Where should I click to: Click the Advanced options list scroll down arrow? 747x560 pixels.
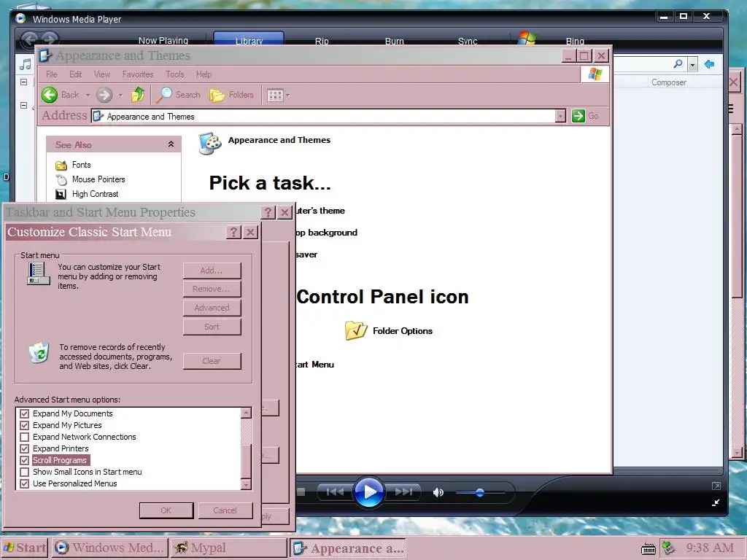tap(247, 484)
